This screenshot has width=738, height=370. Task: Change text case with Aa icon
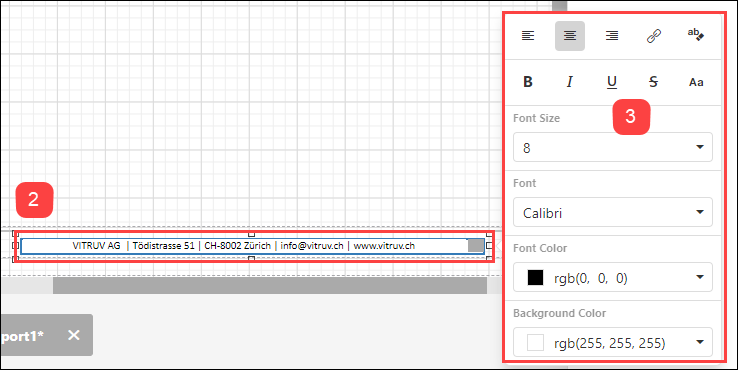click(x=696, y=82)
